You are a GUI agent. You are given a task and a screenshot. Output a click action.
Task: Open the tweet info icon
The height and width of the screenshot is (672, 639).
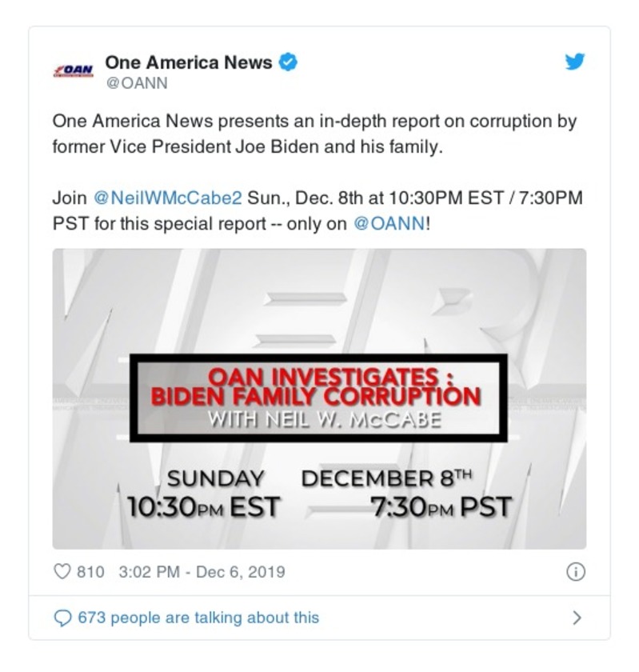point(575,572)
